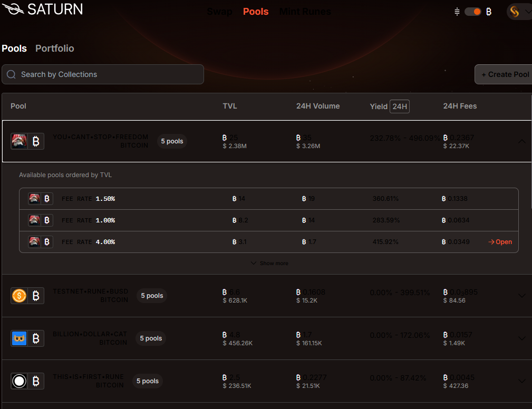Click the 360.61% yield value

(x=385, y=199)
